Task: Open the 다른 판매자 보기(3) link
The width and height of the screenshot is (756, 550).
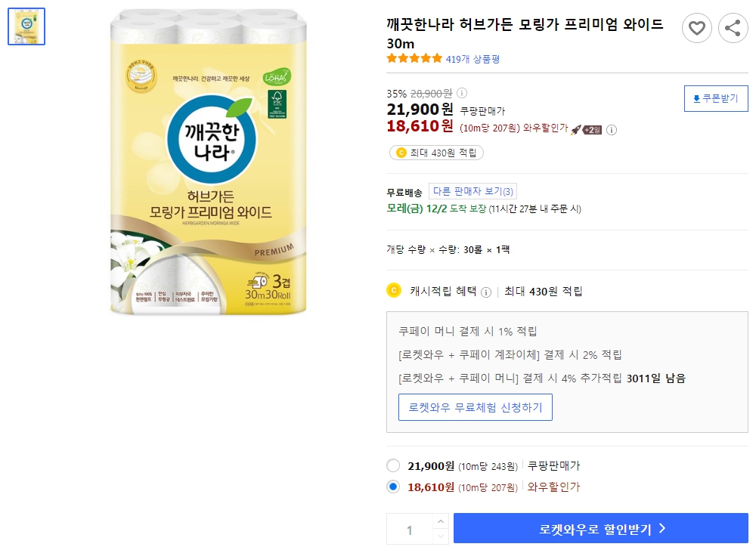Action: 472,190
